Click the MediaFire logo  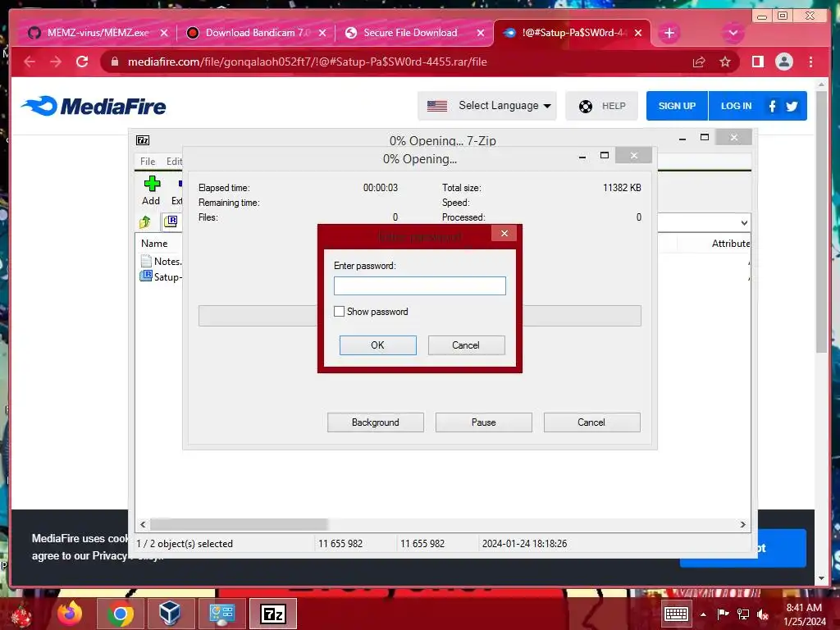(x=94, y=106)
